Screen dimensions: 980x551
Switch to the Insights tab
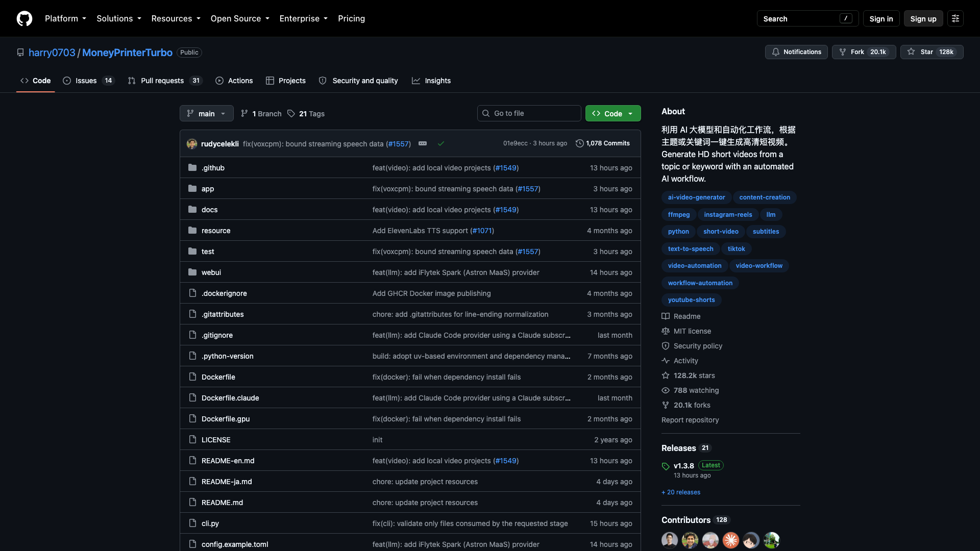431,81
